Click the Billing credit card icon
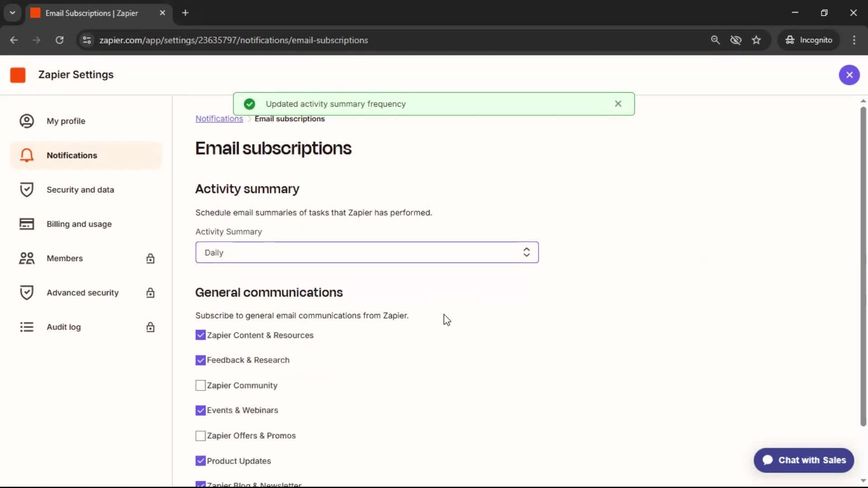 click(x=27, y=224)
